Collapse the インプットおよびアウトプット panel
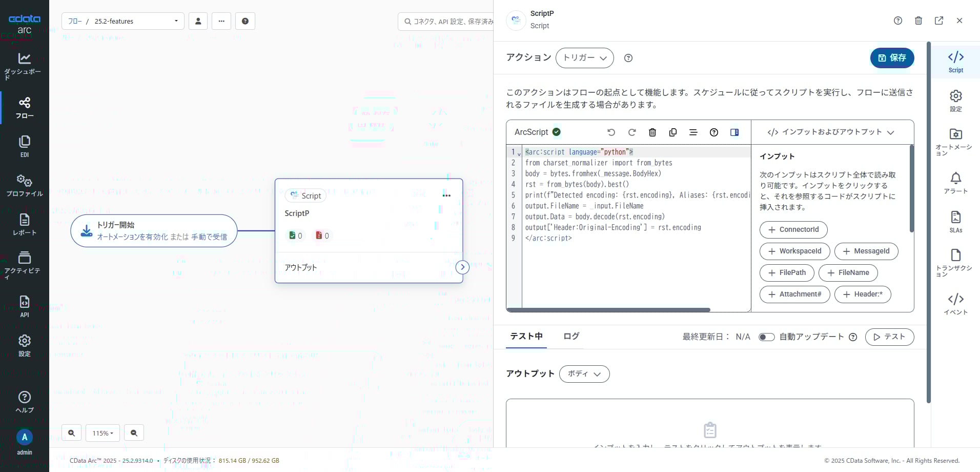Viewport: 980px width, 472px height. pos(892,132)
